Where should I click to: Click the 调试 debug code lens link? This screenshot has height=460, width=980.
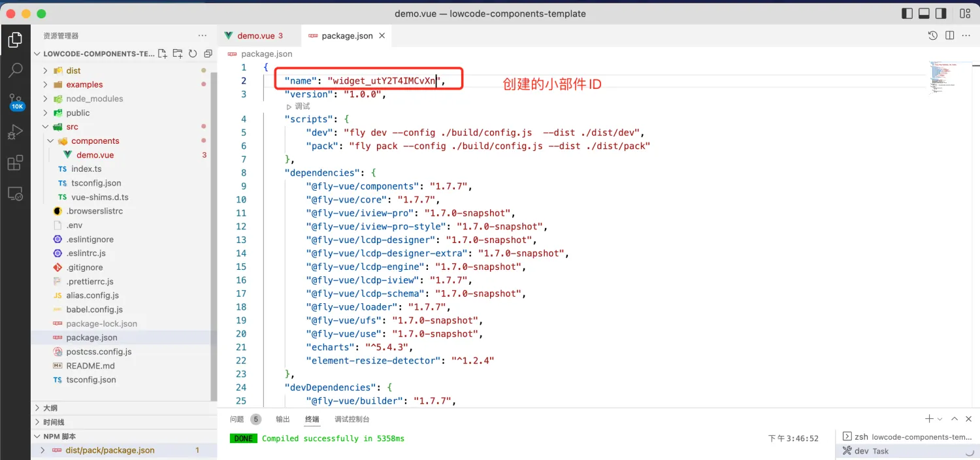(x=302, y=107)
